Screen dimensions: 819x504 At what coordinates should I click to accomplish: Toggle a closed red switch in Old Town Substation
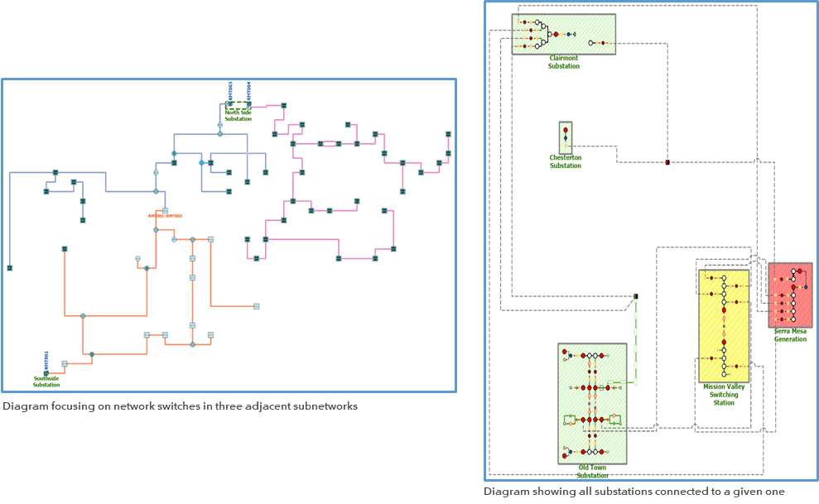pyautogui.click(x=583, y=419)
